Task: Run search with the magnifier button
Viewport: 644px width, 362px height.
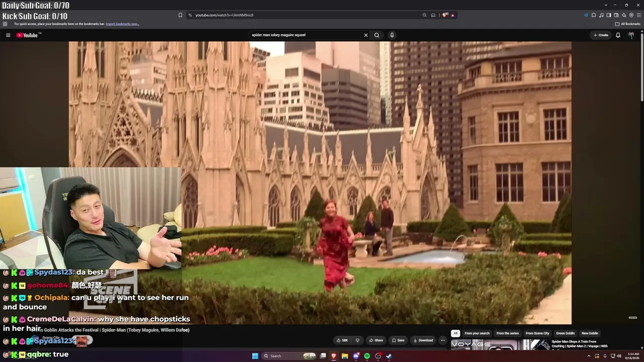Action: click(376, 35)
